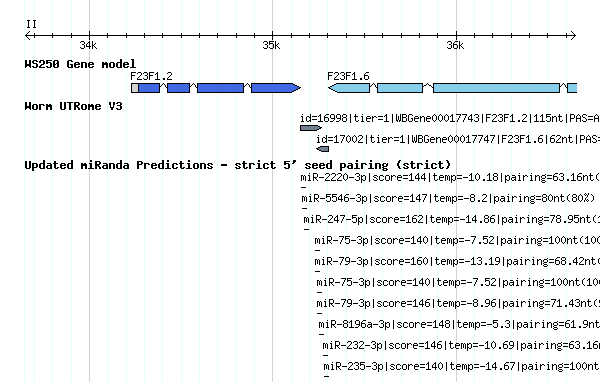Click the right scroll arrow on ruler
The height and width of the screenshot is (382, 600).
(572, 36)
